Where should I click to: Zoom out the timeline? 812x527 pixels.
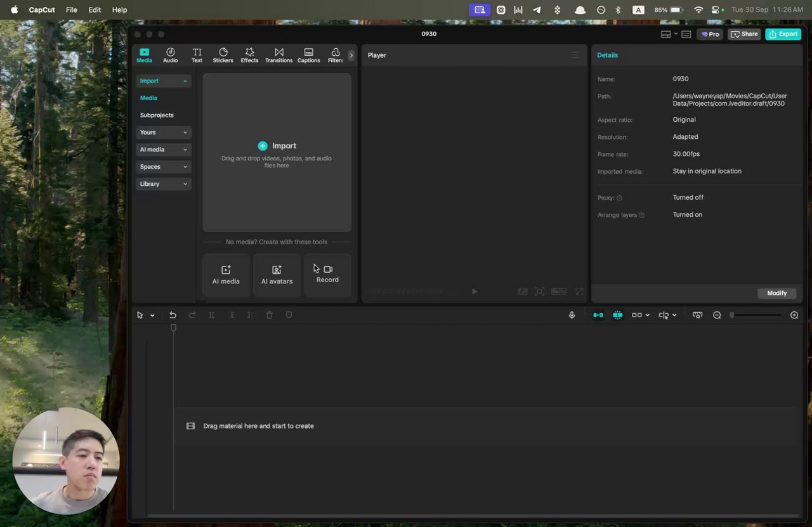point(717,315)
